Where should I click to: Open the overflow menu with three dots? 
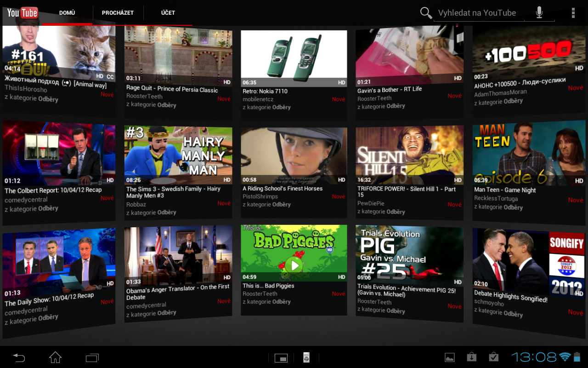coord(573,12)
